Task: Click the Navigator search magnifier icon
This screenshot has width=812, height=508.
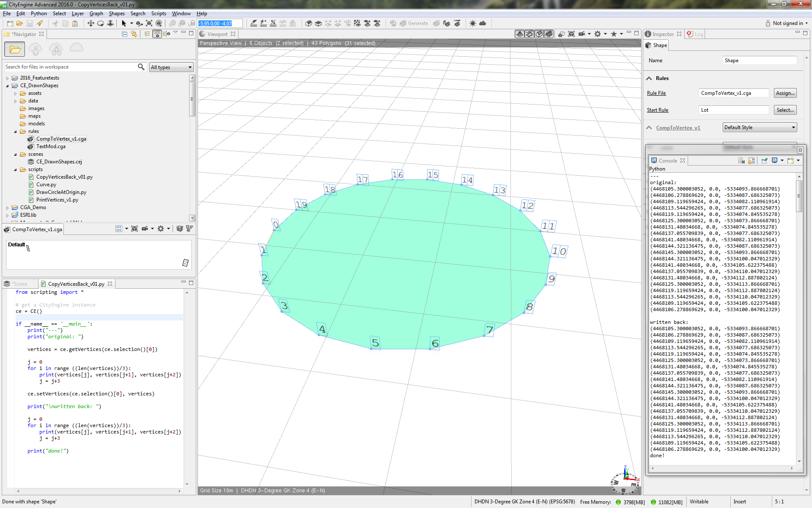Action: tap(141, 67)
